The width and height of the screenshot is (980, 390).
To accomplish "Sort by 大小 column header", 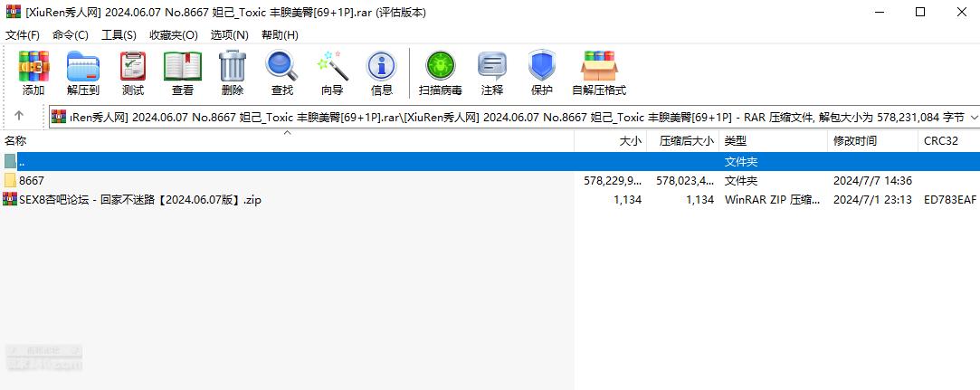I will pos(610,141).
